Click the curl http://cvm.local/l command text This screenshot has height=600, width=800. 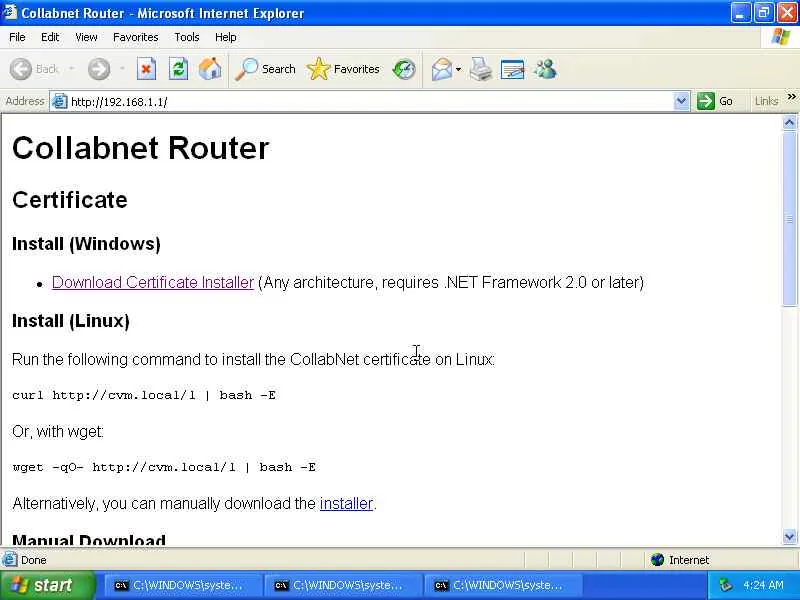point(144,395)
